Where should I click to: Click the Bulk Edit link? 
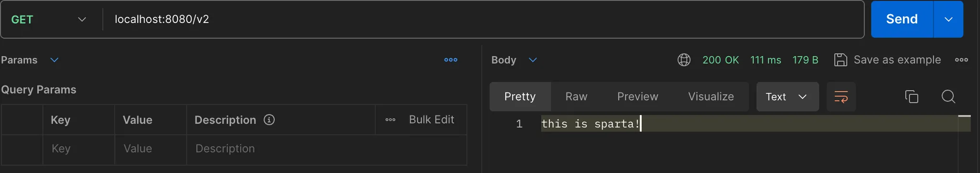[x=431, y=119]
